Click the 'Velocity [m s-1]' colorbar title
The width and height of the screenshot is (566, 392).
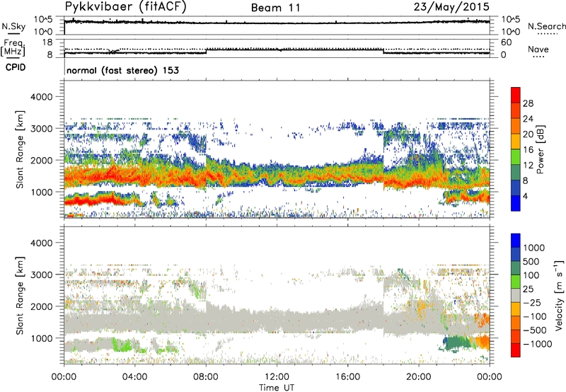(x=559, y=294)
